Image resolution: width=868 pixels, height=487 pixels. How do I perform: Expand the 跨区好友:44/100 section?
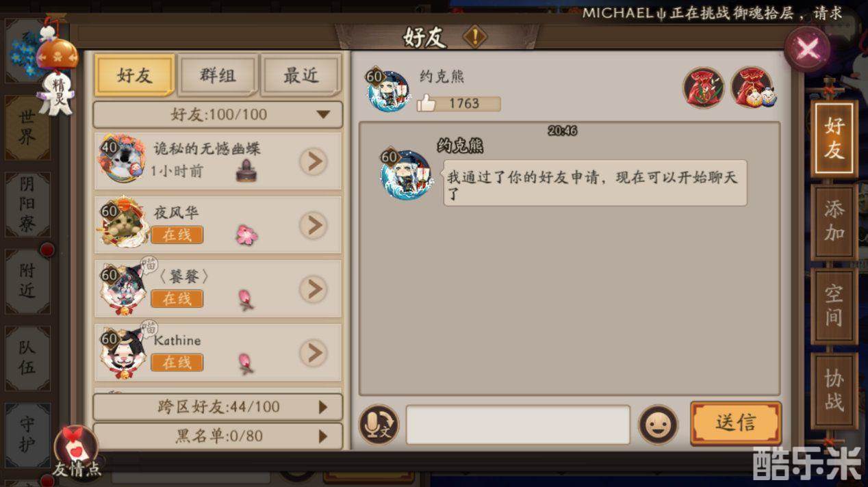tap(218, 407)
